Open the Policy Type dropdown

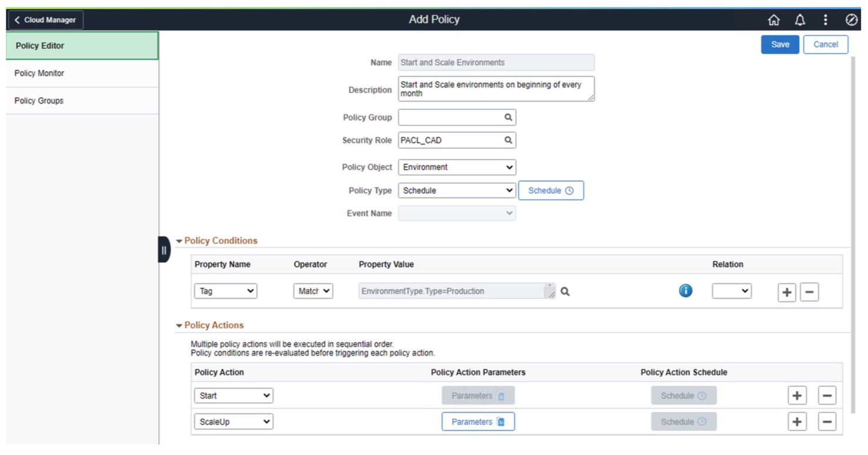(457, 190)
